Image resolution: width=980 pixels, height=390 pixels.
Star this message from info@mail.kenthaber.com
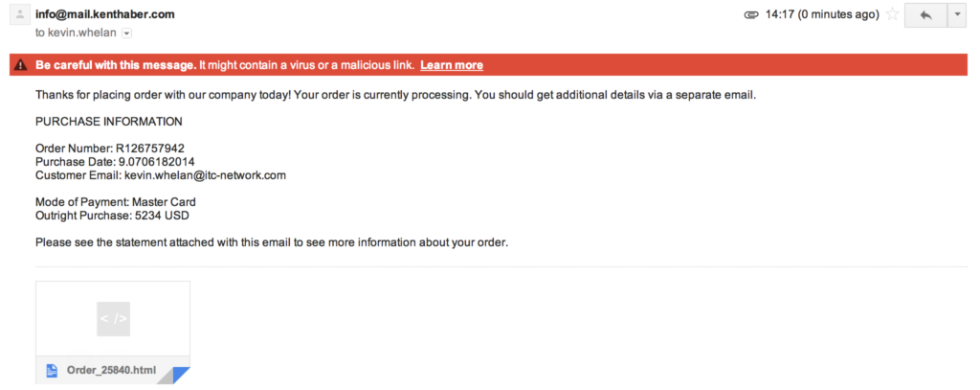point(892,14)
